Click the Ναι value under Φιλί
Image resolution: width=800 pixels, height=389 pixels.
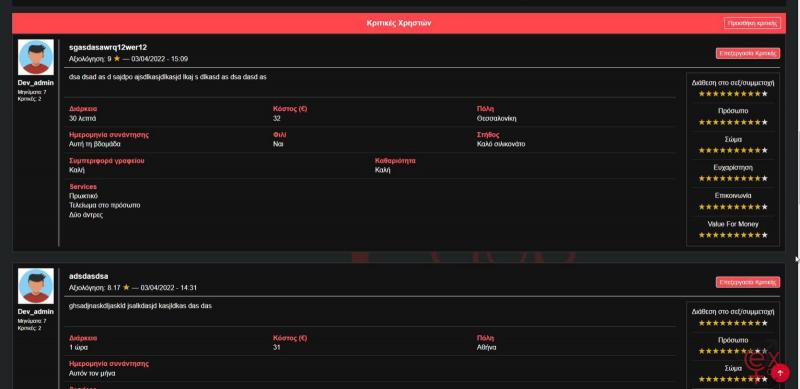pyautogui.click(x=278, y=144)
